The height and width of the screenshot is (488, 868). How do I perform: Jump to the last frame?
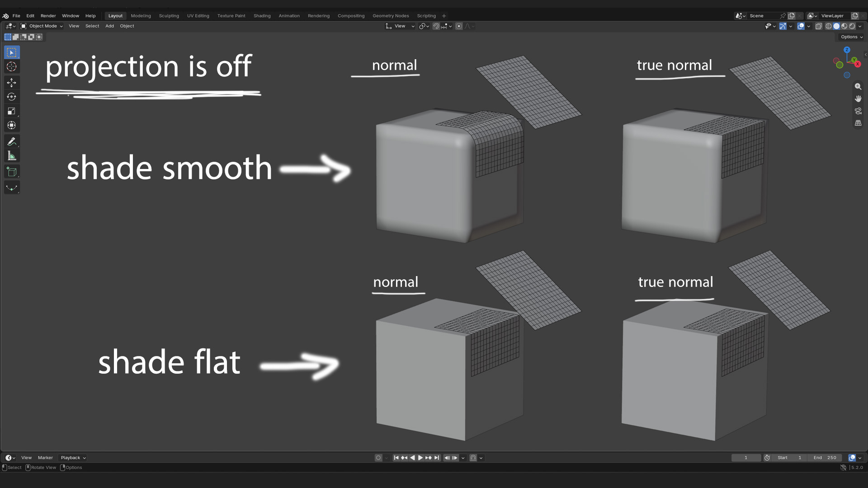point(437,458)
